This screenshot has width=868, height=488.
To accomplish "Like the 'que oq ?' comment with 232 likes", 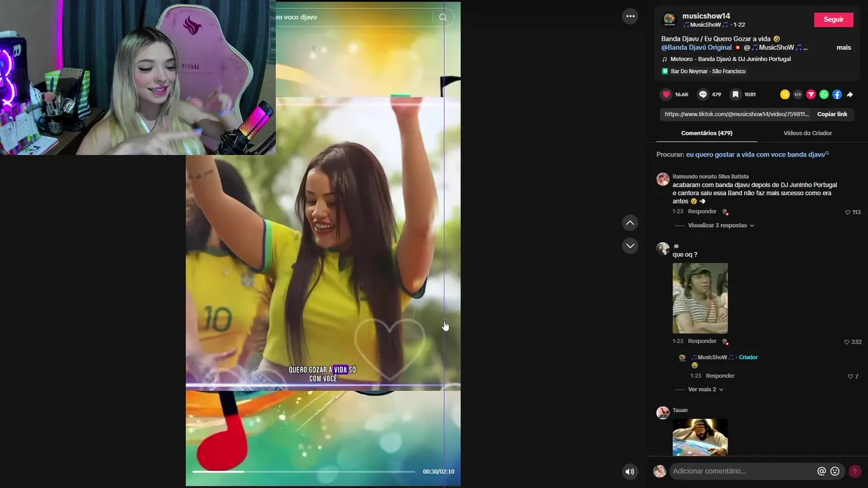I will pyautogui.click(x=847, y=342).
